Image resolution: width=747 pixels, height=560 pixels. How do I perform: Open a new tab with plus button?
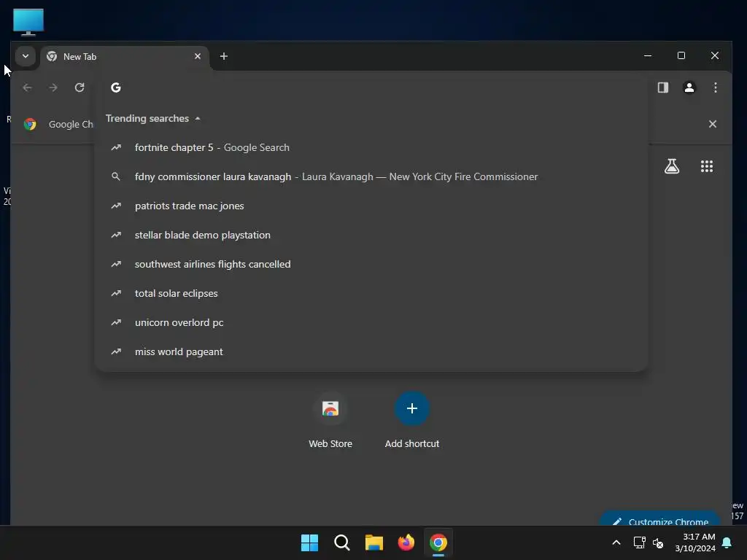tap(223, 56)
